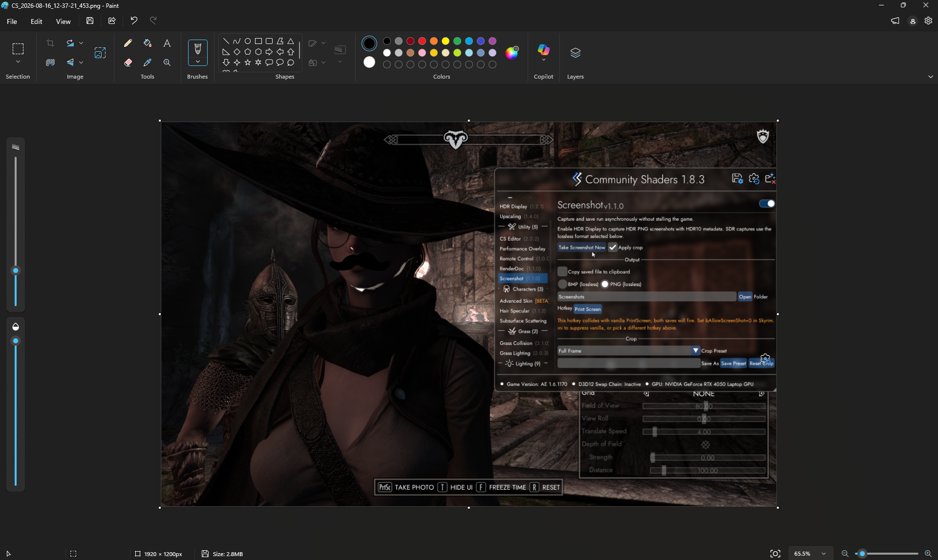Select the Fill bucket tool
The width and height of the screenshot is (938, 560).
point(148,43)
